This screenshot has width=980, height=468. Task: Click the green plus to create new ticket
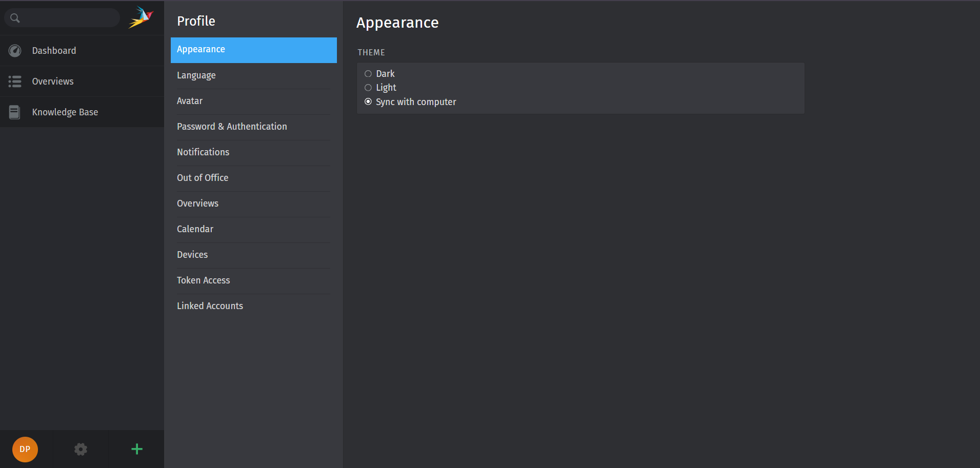coord(136,449)
